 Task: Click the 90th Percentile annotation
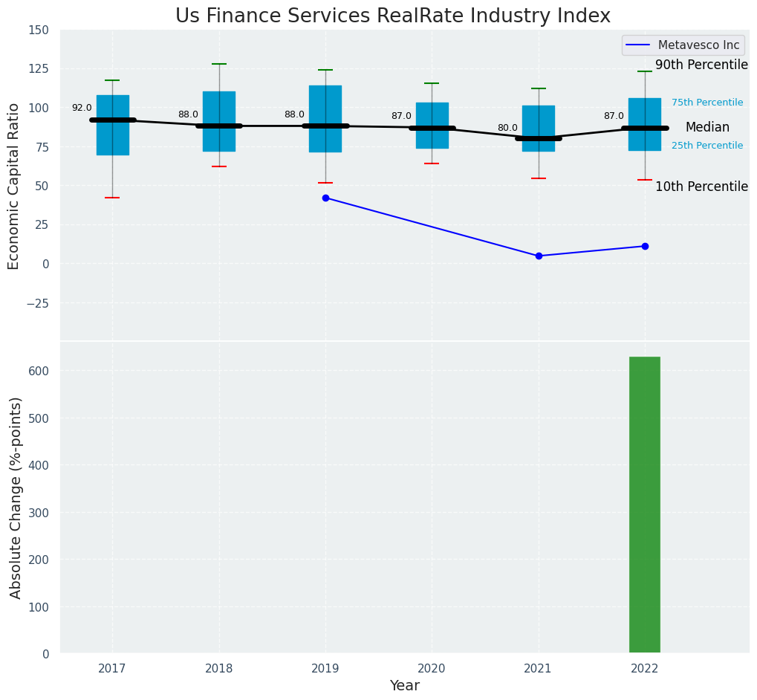pyautogui.click(x=701, y=65)
